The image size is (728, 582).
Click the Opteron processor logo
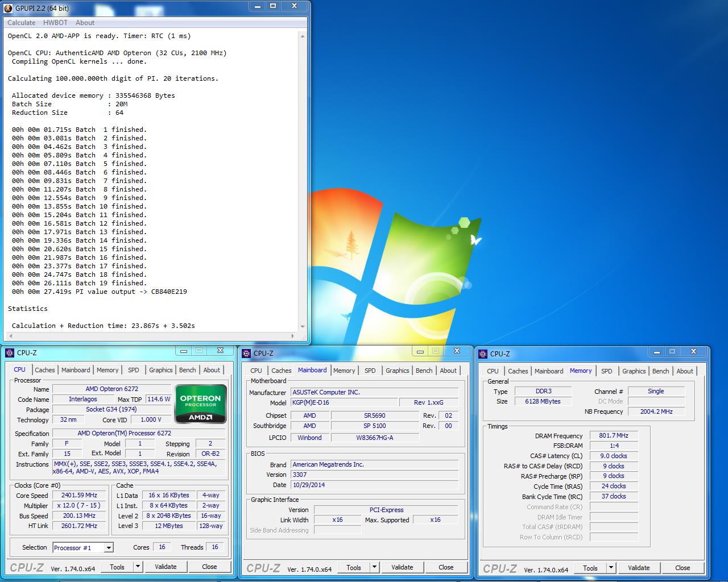point(201,404)
